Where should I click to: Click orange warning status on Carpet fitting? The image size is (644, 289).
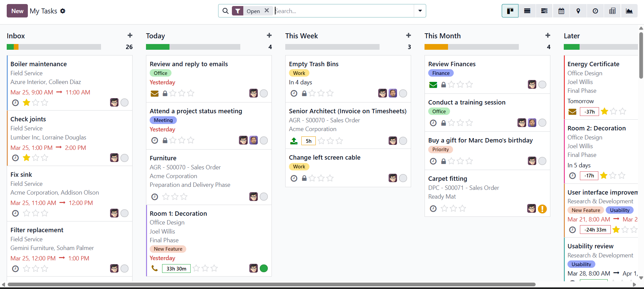pos(542,209)
